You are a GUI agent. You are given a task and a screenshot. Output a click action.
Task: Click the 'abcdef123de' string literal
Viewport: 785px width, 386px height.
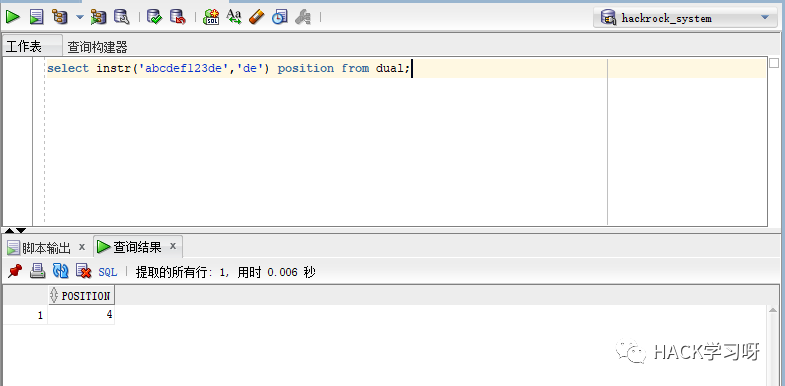(183, 69)
